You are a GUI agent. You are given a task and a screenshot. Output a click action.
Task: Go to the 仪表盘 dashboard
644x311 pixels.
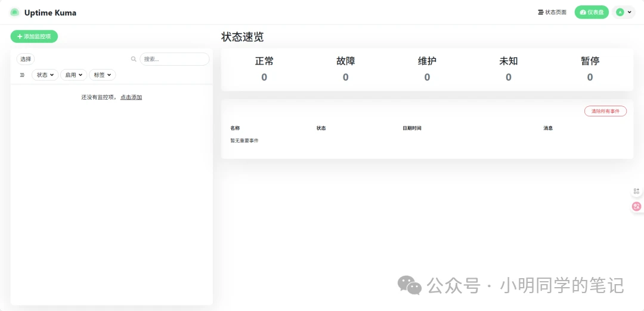[x=592, y=13]
